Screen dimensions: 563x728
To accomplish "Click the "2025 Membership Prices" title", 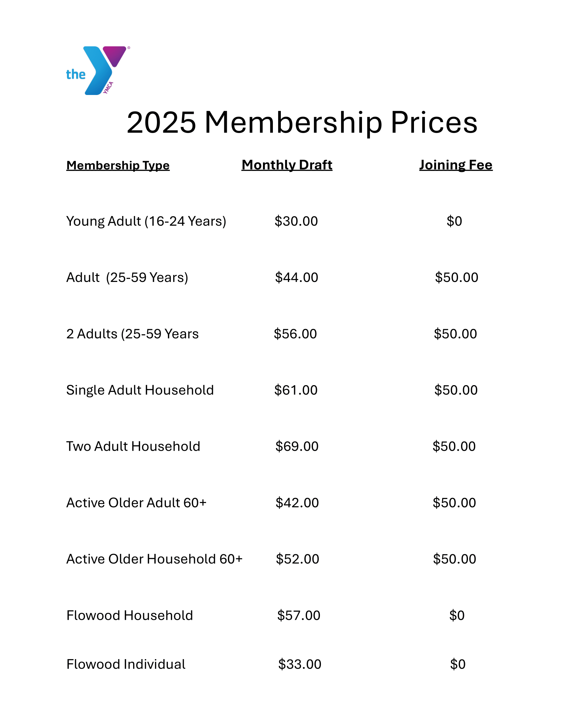I will point(302,123).
